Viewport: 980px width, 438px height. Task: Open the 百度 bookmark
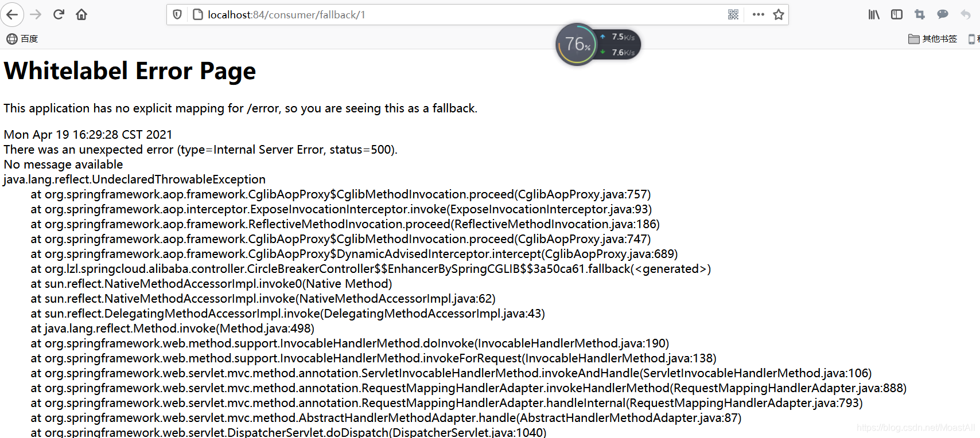[22, 39]
